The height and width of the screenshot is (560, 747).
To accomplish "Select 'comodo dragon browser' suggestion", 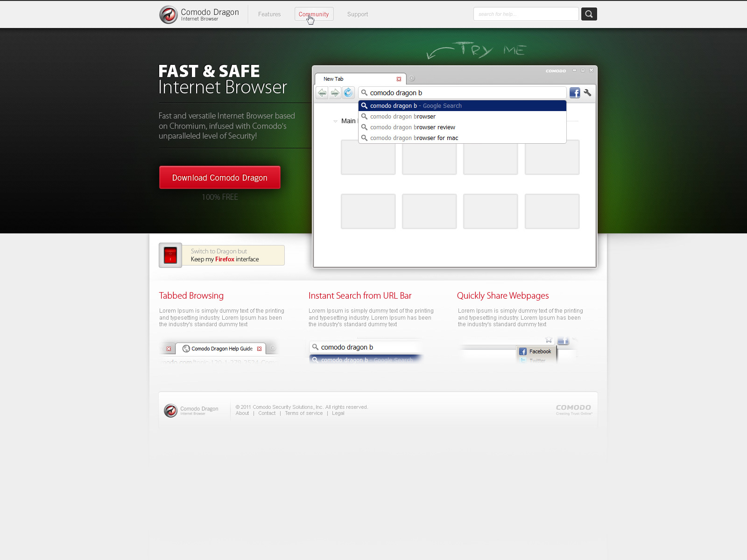I will (462, 117).
